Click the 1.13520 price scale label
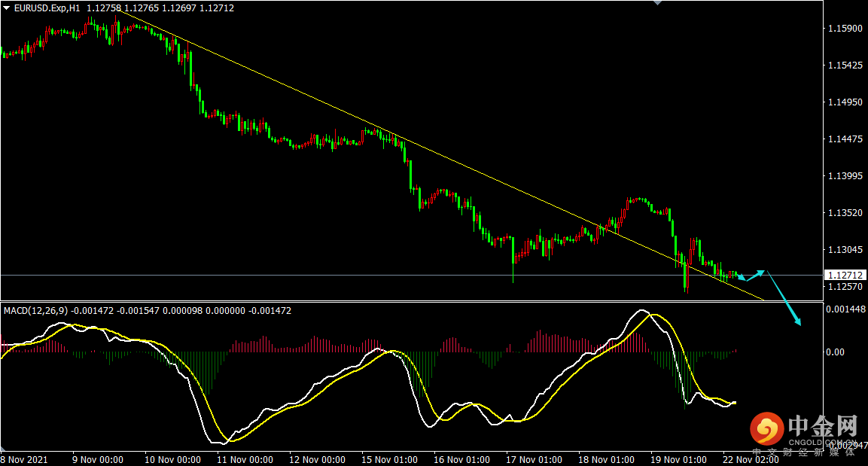868x466 pixels. pyautogui.click(x=845, y=212)
